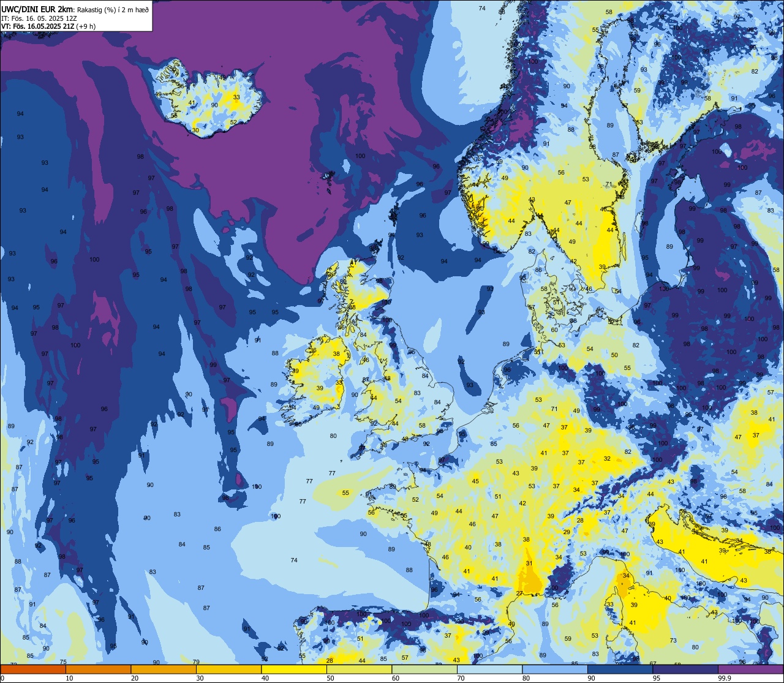This screenshot has width=784, height=683.
Task: Click the 60–70 pale green legend segment
Action: 424,669
